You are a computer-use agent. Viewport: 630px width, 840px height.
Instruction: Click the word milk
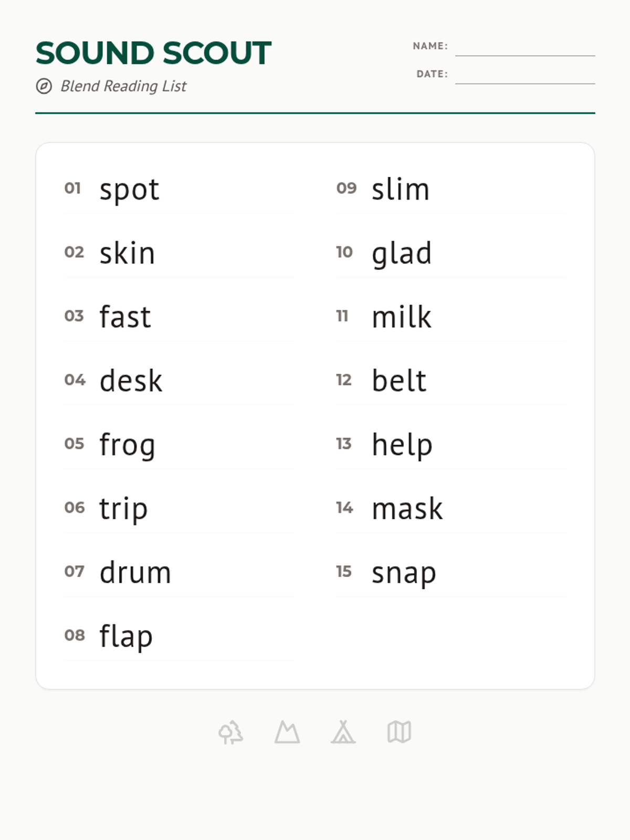[402, 317]
